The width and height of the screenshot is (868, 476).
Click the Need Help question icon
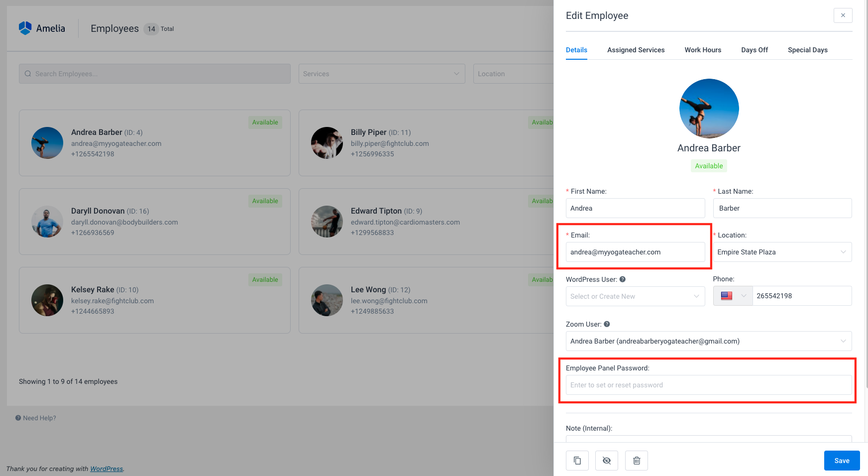(x=17, y=418)
